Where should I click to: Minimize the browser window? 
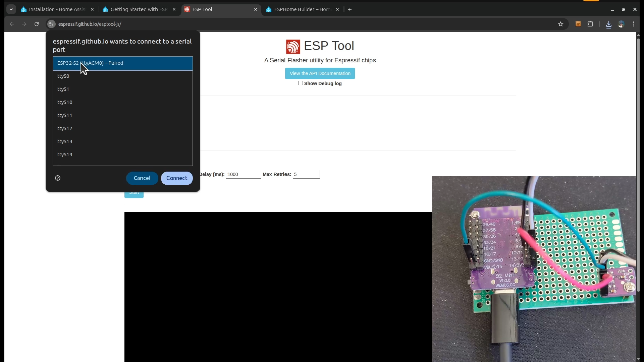(612, 9)
